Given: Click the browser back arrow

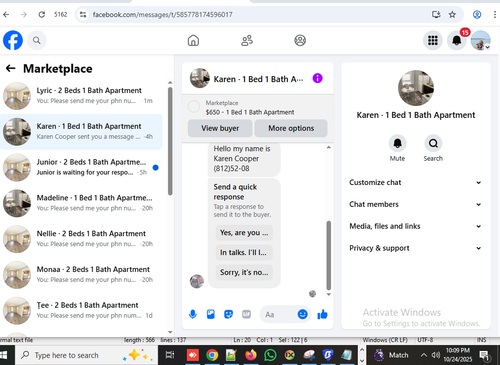Looking at the screenshot, I should [6, 14].
